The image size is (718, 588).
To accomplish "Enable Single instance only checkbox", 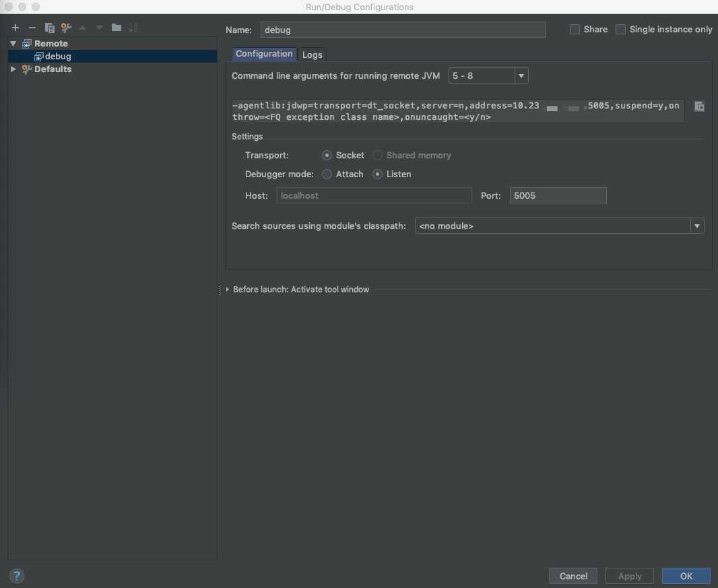I will tap(620, 30).
